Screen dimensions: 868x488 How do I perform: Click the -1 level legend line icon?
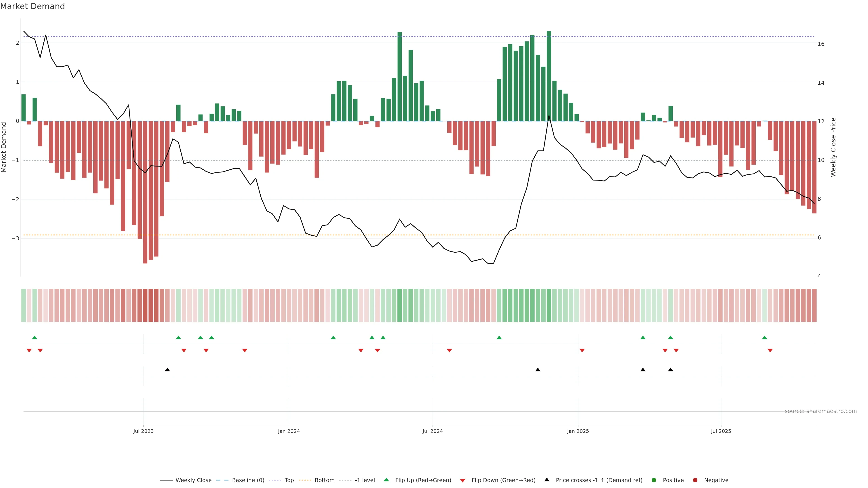pos(345,480)
